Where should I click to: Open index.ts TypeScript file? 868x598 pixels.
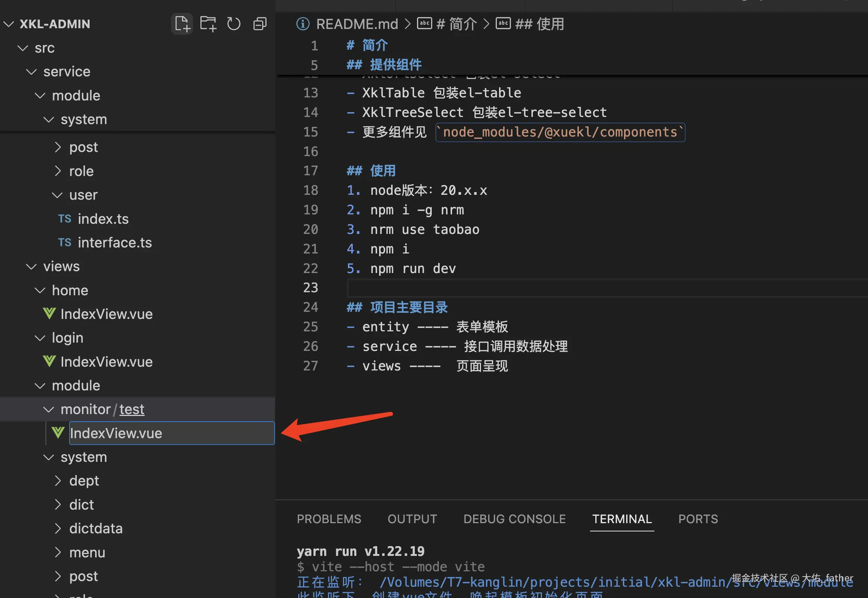103,219
